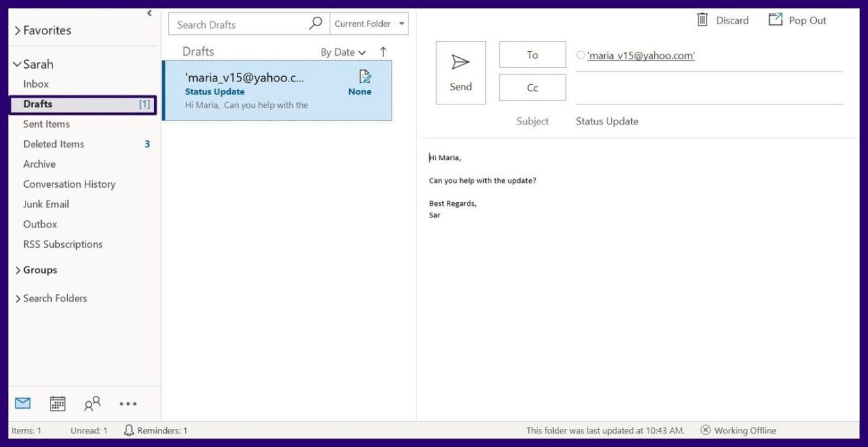Expand the Groups section

(x=18, y=271)
